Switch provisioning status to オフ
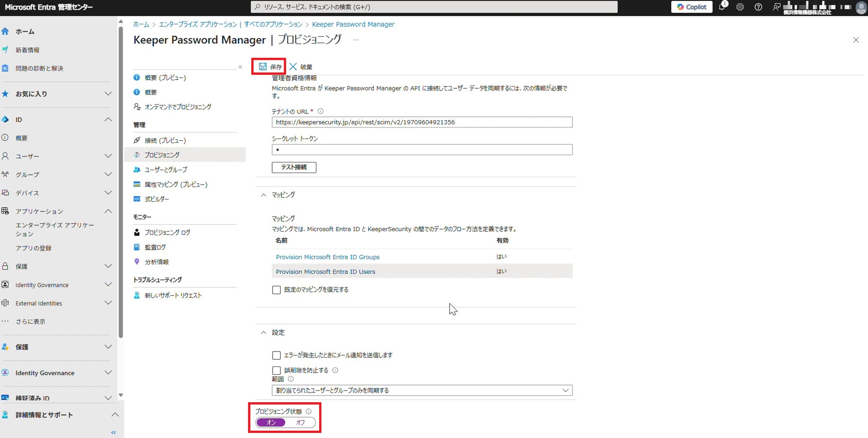The image size is (868, 438). (x=301, y=423)
